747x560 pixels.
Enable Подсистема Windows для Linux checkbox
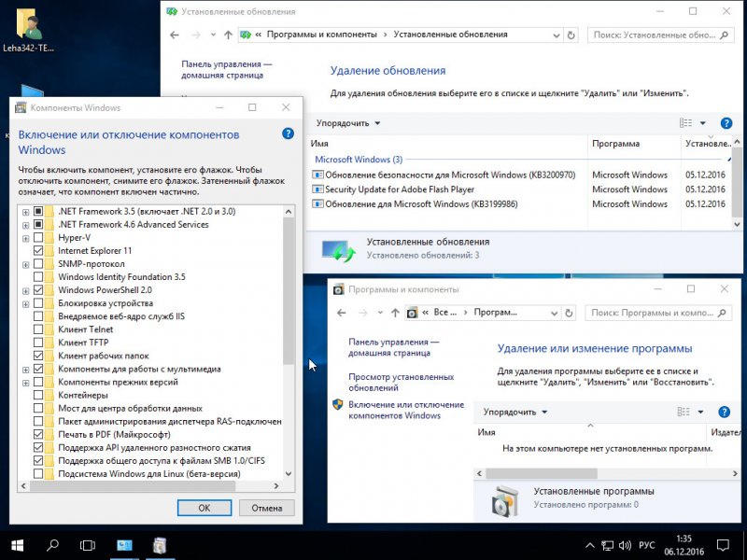coord(38,474)
